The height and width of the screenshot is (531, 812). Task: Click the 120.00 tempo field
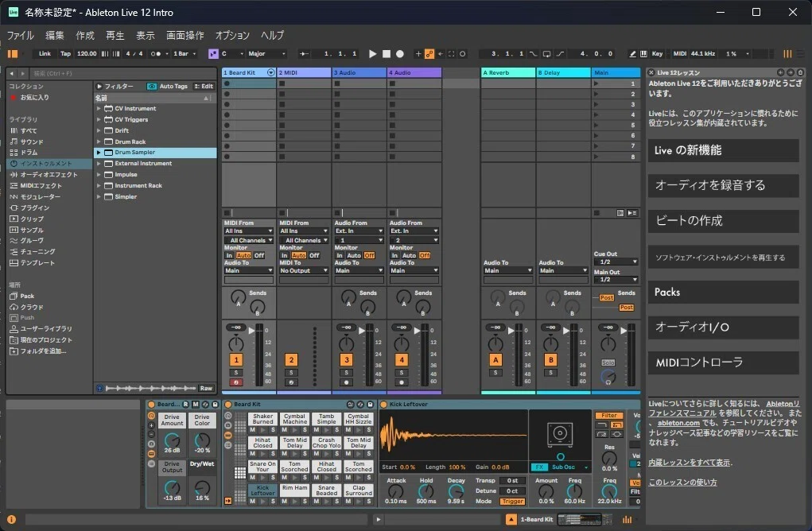[x=87, y=54]
